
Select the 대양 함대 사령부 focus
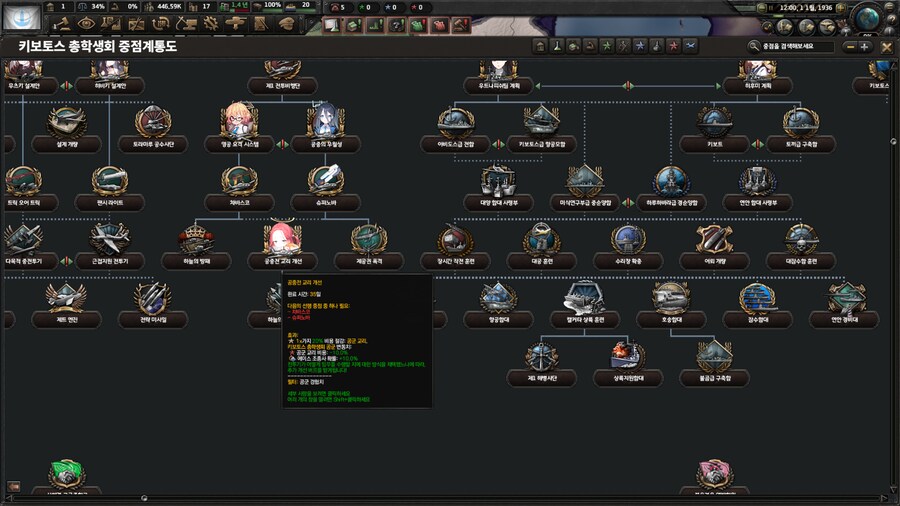(497, 182)
